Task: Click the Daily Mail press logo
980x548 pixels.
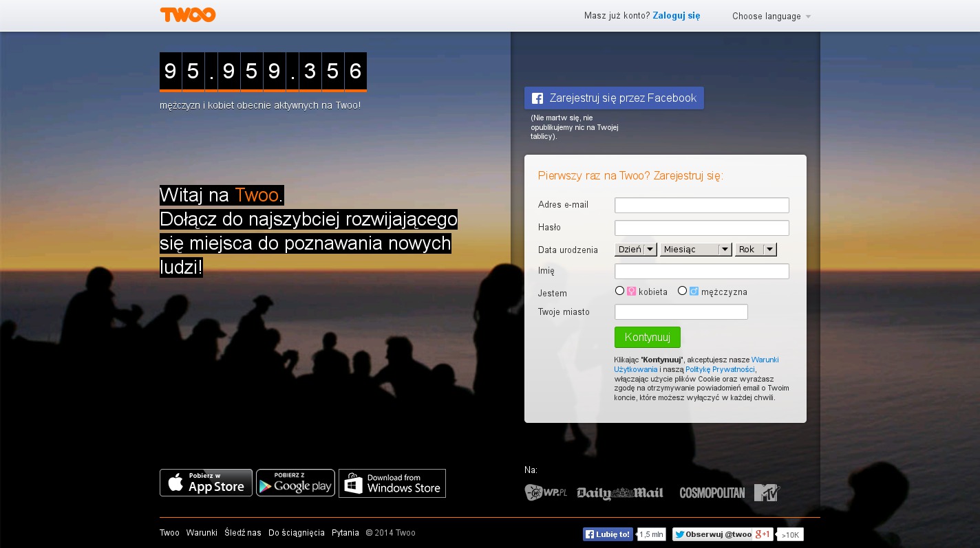Action: pyautogui.click(x=620, y=492)
